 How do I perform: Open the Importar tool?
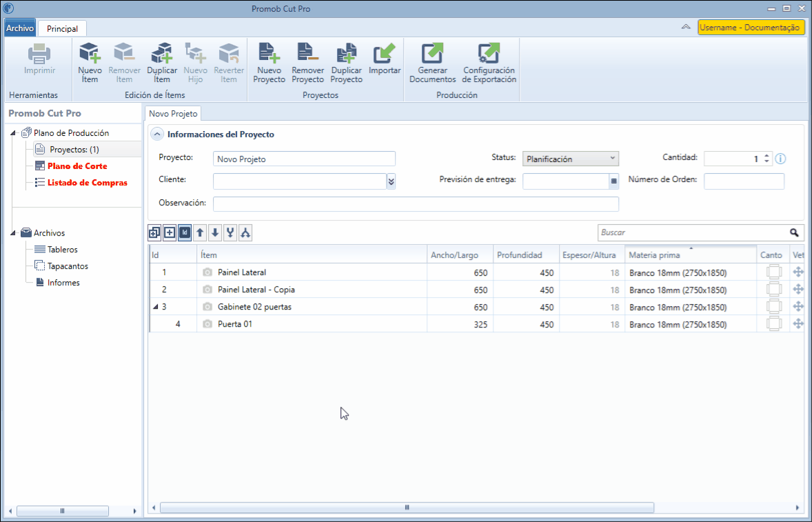pyautogui.click(x=384, y=59)
